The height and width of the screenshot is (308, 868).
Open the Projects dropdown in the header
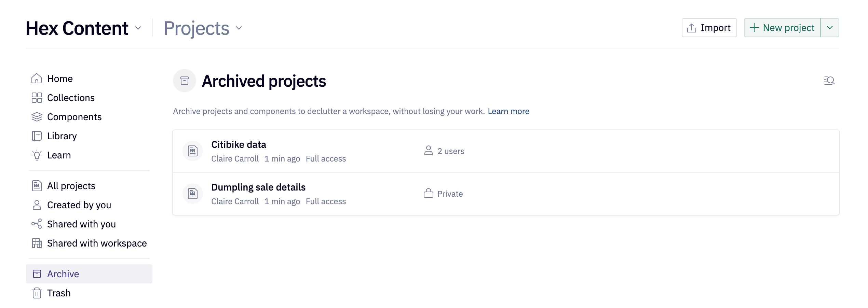239,29
